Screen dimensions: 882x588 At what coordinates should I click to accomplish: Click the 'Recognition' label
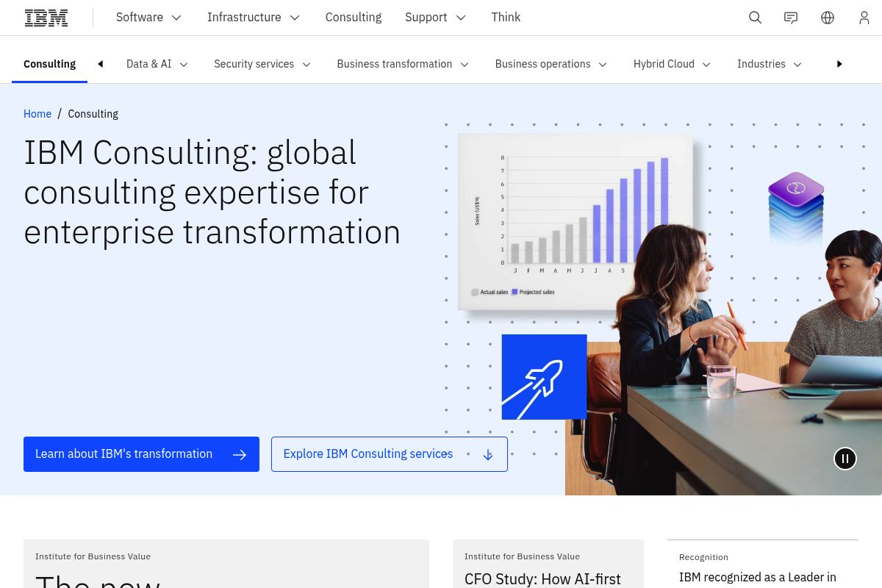click(703, 557)
